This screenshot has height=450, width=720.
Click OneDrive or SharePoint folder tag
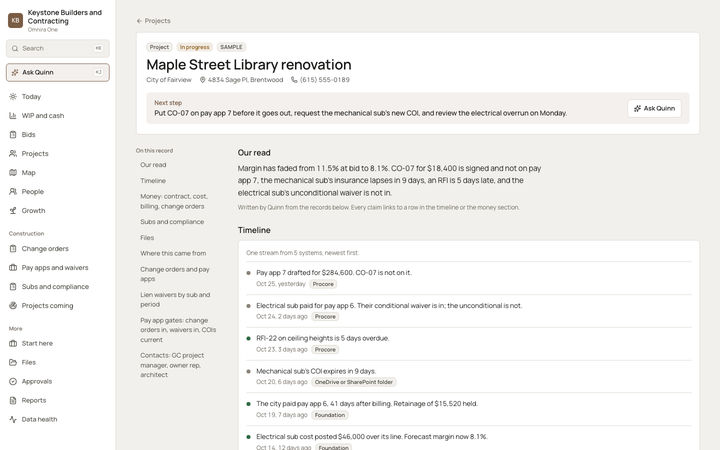(x=354, y=382)
